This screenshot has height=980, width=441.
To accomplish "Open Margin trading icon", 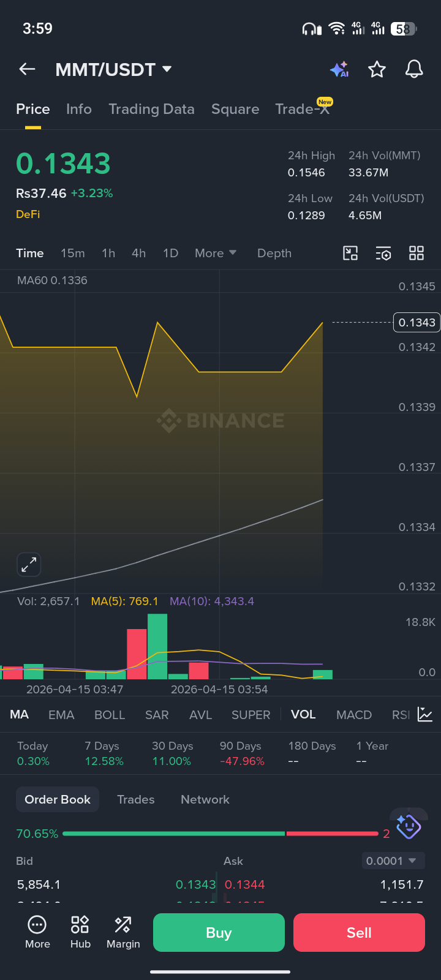I will pyautogui.click(x=123, y=933).
